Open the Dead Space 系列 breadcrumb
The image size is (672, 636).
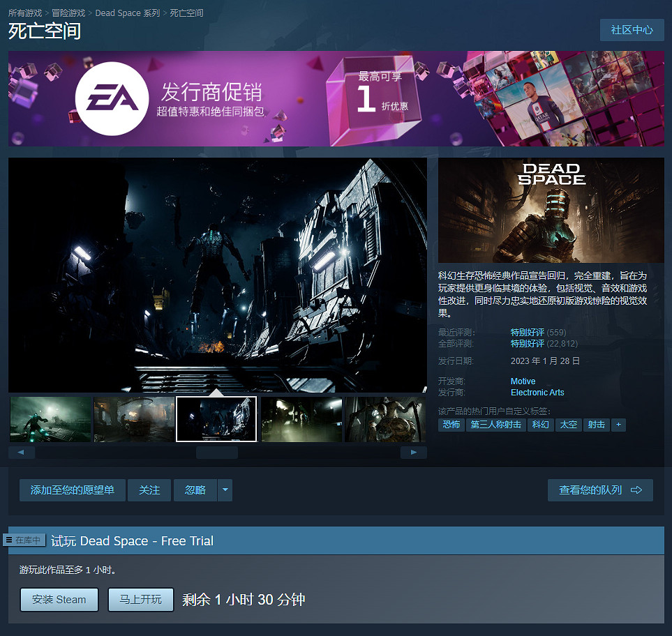point(127,12)
